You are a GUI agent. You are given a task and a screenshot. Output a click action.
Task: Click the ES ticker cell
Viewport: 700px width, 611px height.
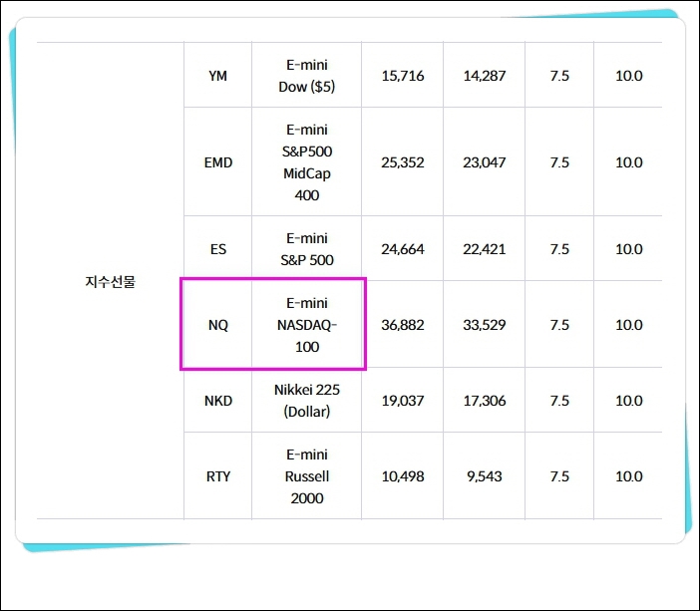(x=217, y=248)
